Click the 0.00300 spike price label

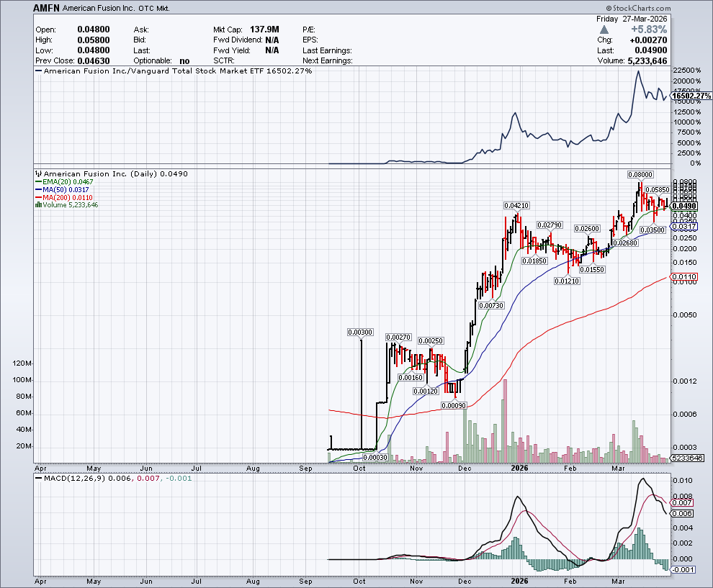coord(360,333)
